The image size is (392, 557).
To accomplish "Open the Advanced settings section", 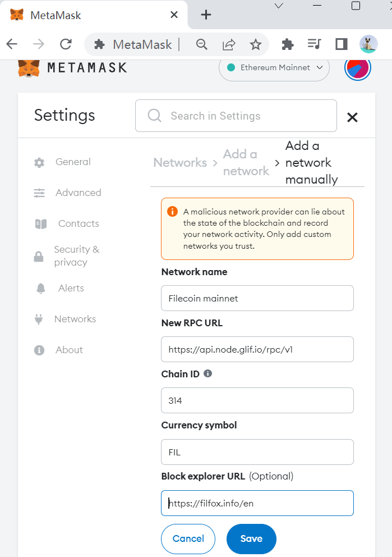I will coord(78,193).
